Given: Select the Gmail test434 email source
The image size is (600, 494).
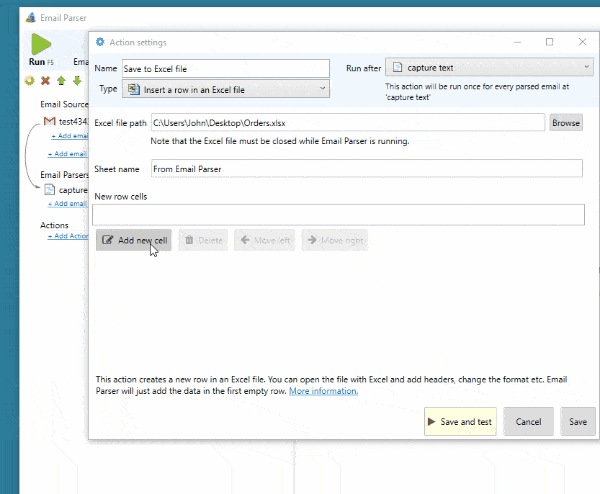Looking at the screenshot, I should pyautogui.click(x=66, y=122).
